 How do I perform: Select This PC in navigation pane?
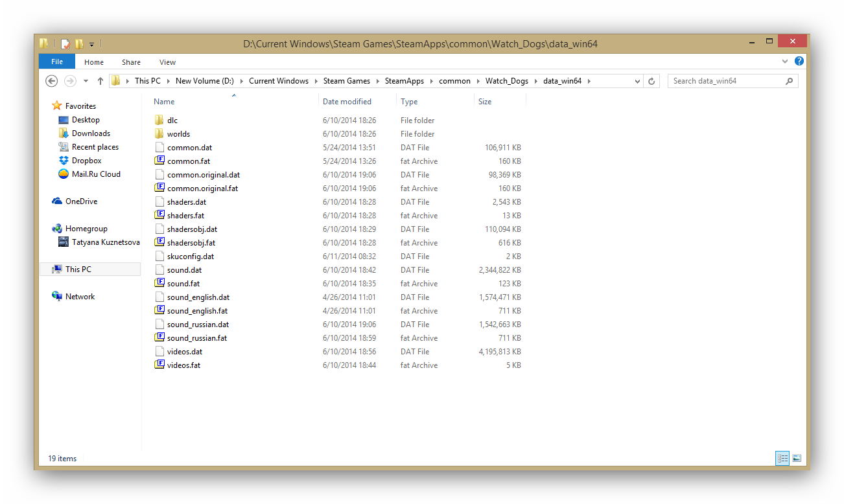78,269
